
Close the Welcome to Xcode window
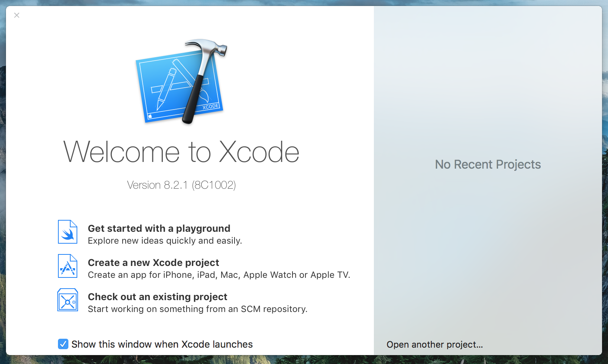(17, 15)
